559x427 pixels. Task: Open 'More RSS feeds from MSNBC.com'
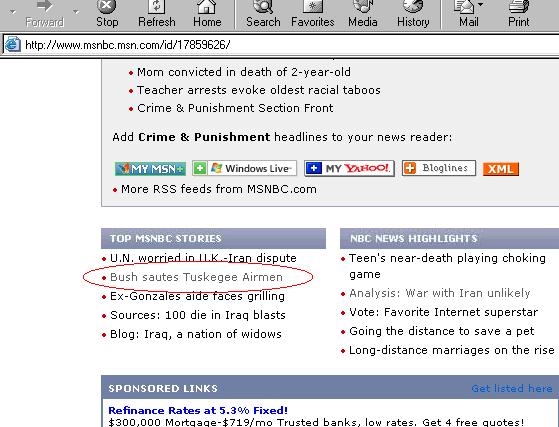pyautogui.click(x=219, y=189)
